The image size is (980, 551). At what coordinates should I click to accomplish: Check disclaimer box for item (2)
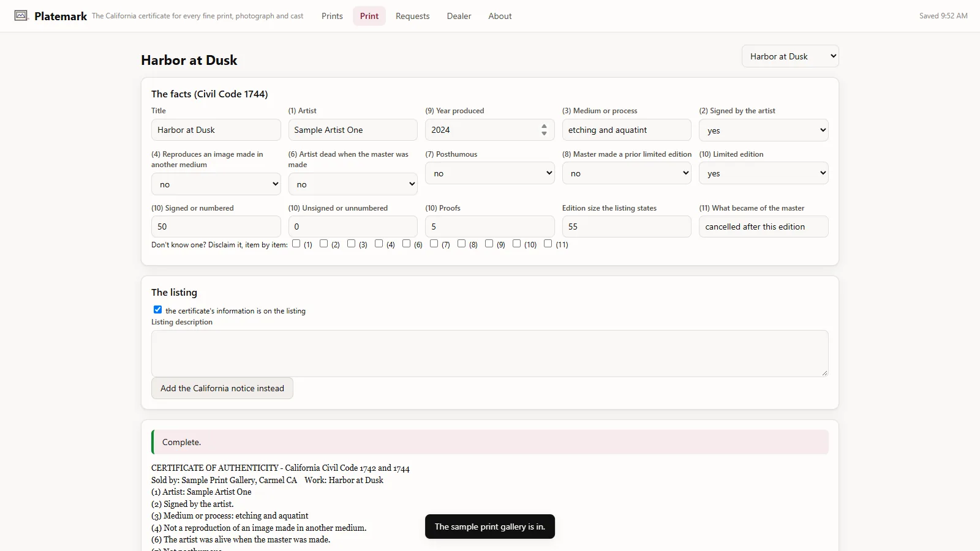coord(324,244)
